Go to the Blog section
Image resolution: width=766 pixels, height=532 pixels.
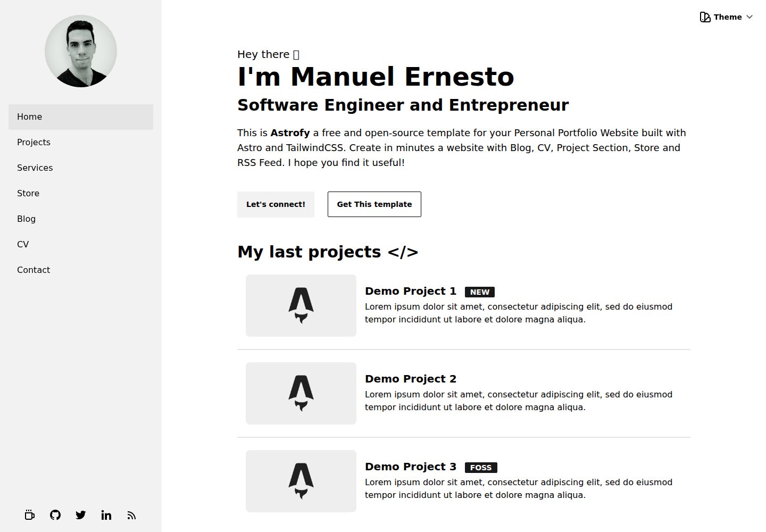tap(81, 219)
